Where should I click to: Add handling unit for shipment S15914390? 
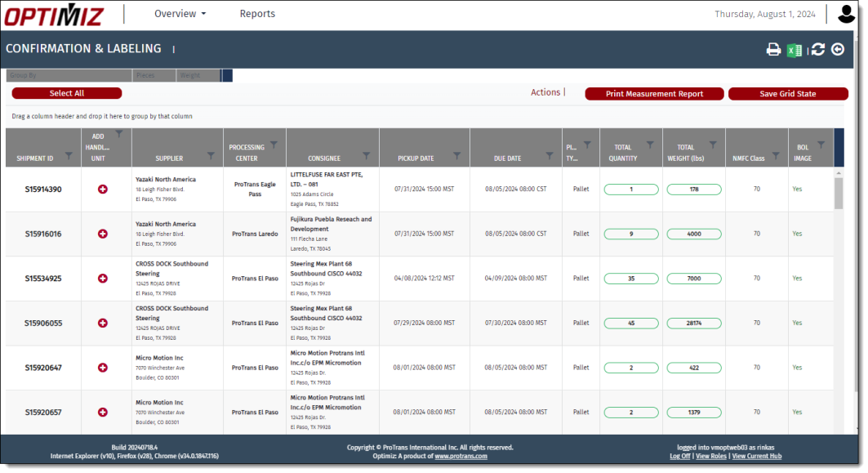pos(103,190)
